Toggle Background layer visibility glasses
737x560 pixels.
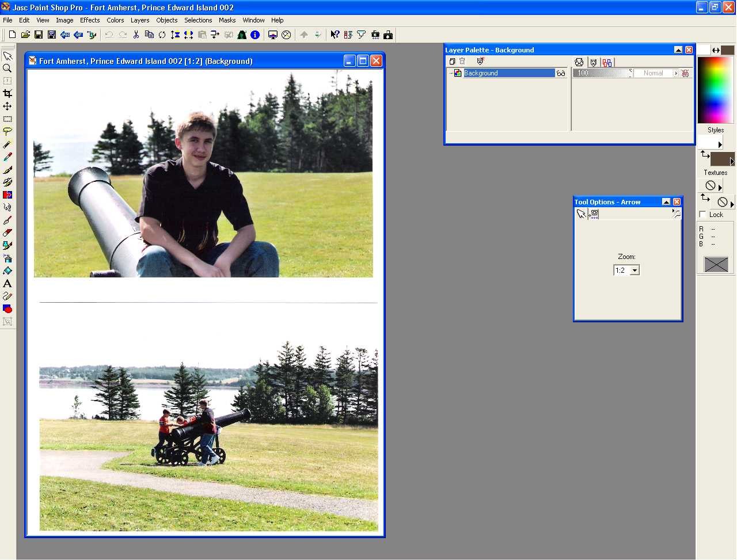click(x=561, y=74)
